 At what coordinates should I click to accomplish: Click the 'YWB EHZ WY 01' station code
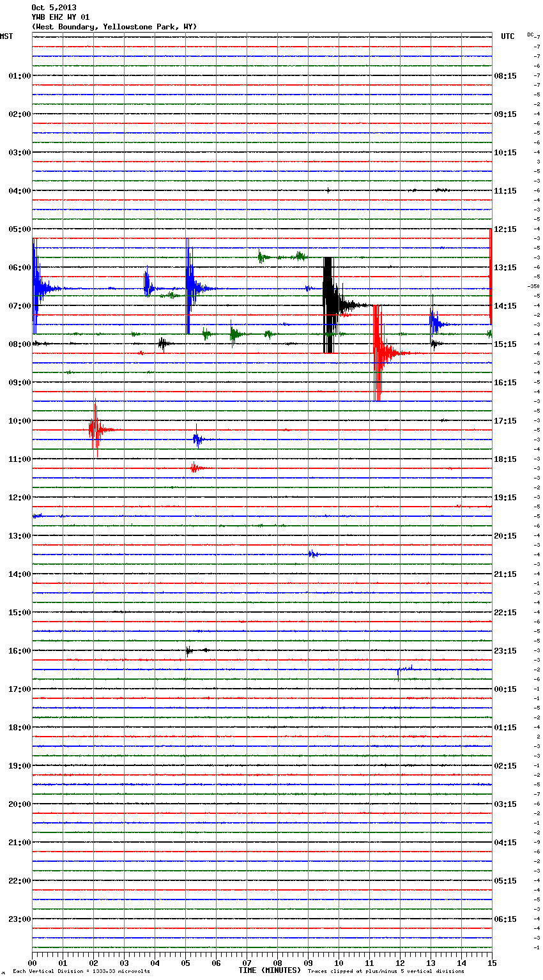pos(61,17)
